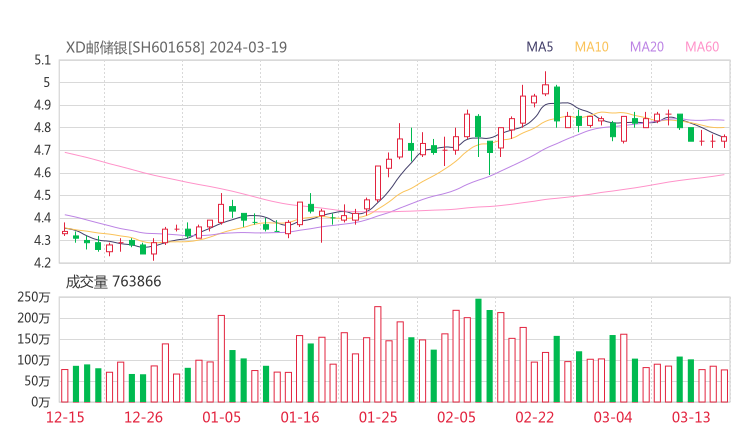The height and width of the screenshot is (440, 740).
Task: Click the chart title XD邮储银[SH601658] 2024-03-19
Action: pyautogui.click(x=176, y=47)
